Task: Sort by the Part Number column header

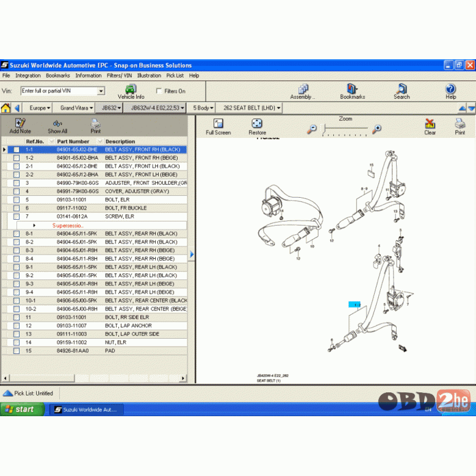Action: pos(73,141)
